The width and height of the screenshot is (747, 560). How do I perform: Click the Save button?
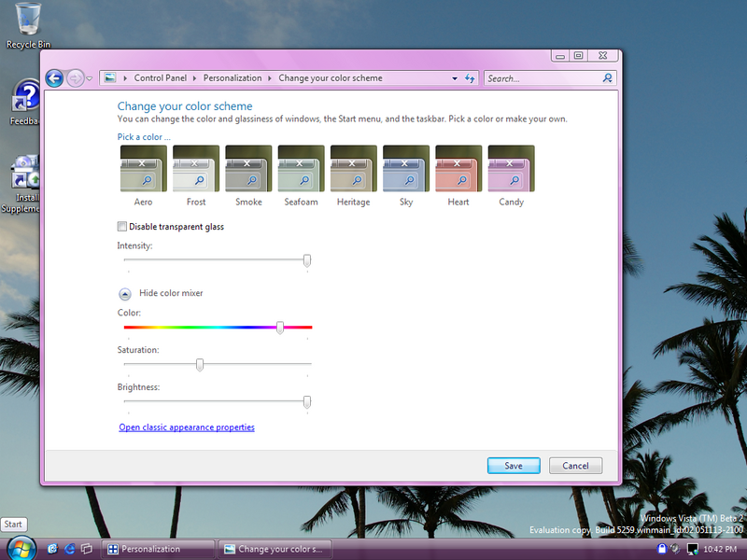(514, 466)
